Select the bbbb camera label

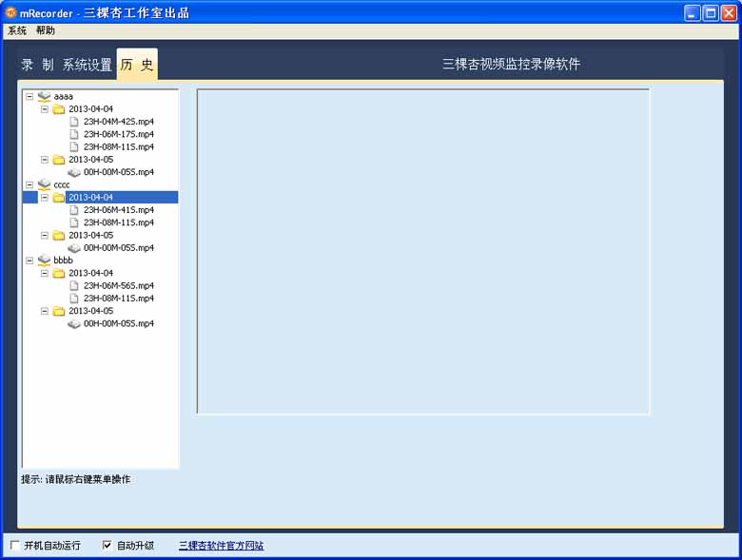(x=64, y=261)
